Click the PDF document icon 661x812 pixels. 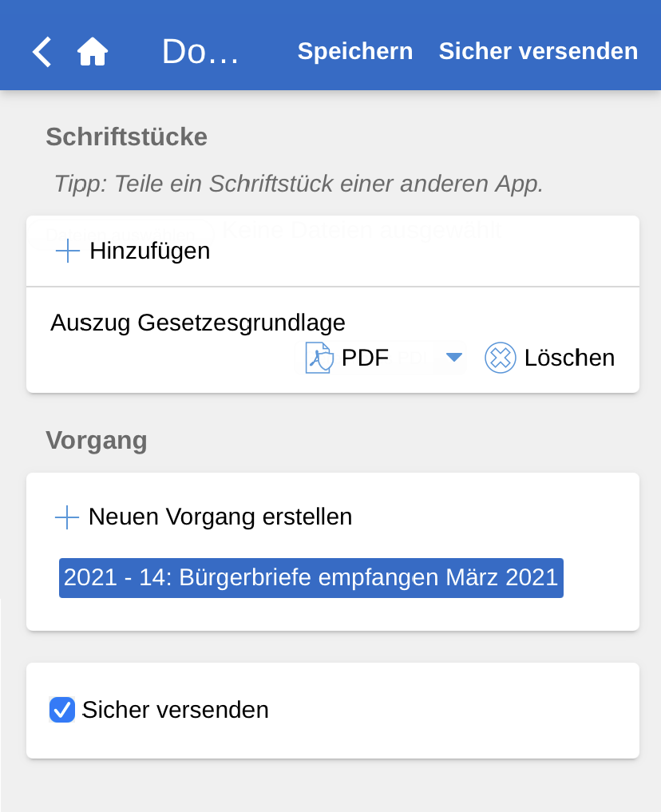coord(319,358)
